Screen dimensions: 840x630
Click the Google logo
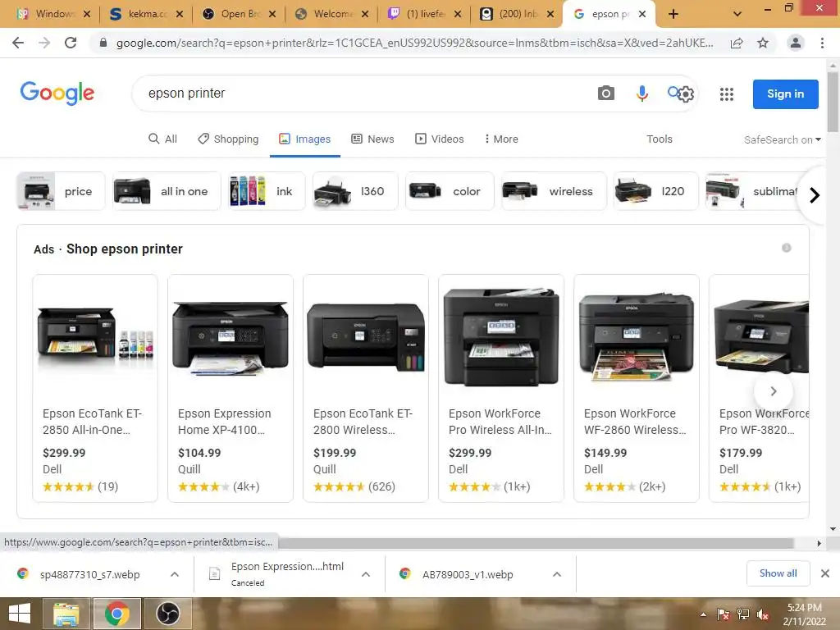(x=57, y=94)
